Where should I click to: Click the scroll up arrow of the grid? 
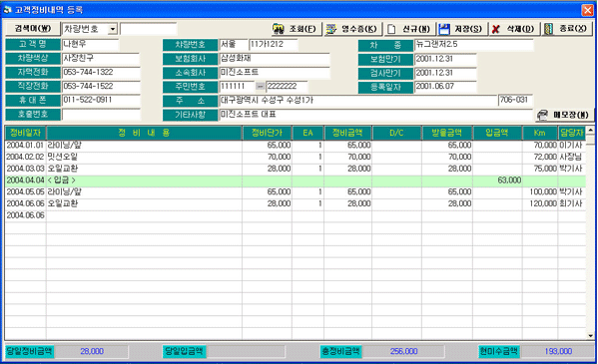tap(590, 131)
